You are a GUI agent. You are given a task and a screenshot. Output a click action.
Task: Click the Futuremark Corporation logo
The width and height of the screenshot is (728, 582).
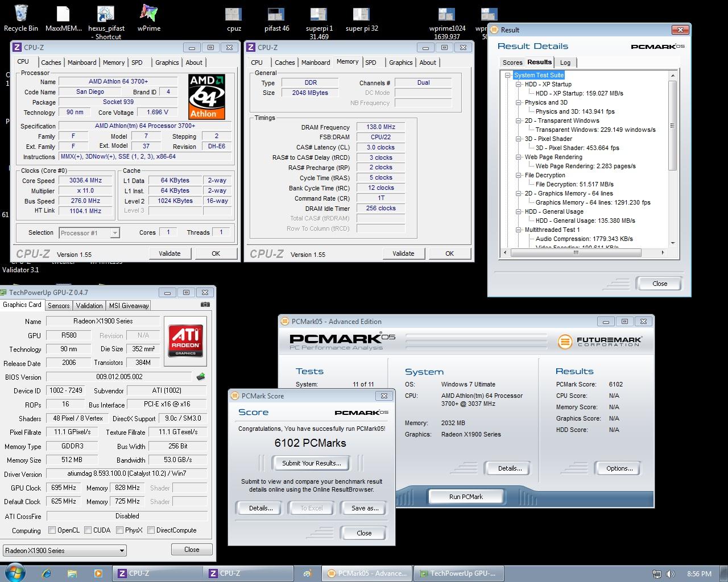tap(600, 342)
